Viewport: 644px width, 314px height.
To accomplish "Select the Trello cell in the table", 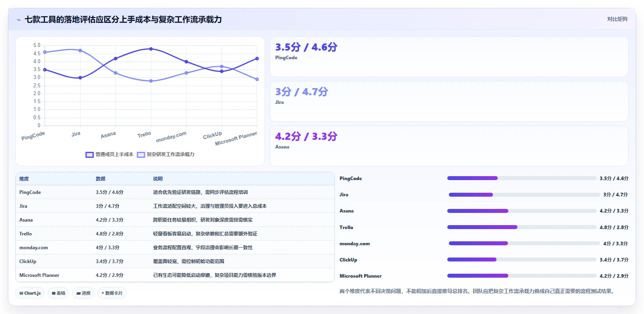I will click(x=26, y=234).
